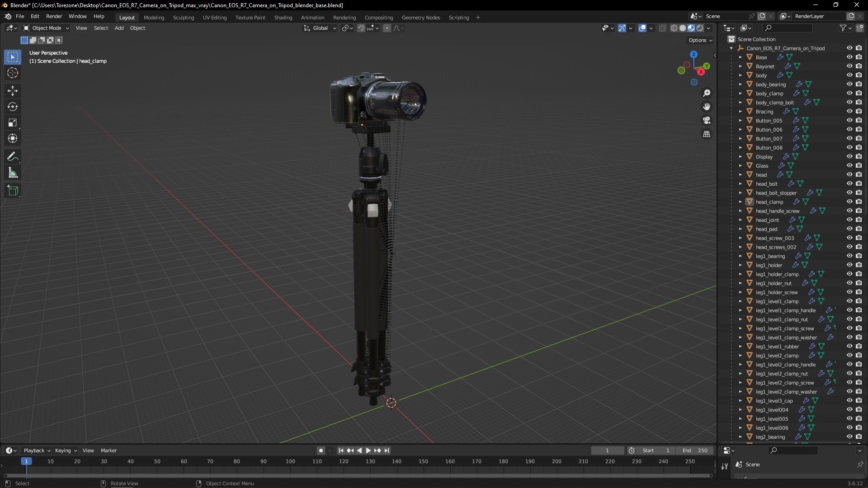Click the timeline horizontal scrollbar

[x=358, y=475]
